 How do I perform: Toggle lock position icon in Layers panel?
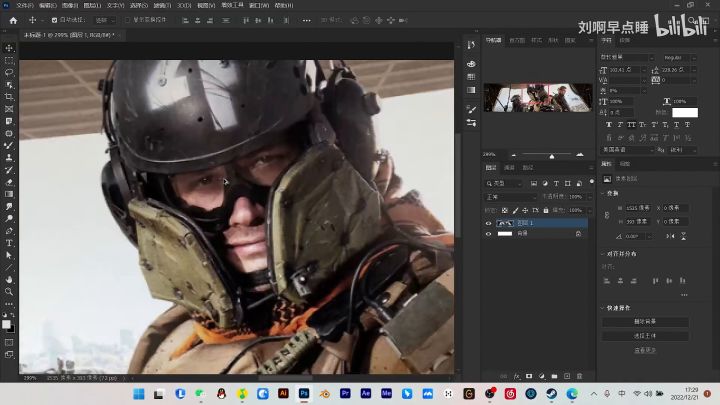click(525, 210)
